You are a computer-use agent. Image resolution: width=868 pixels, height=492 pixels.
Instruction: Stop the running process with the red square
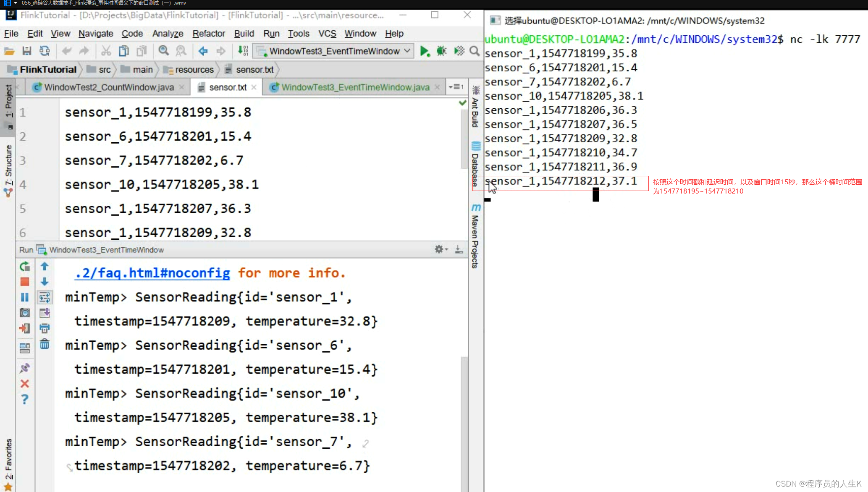[x=25, y=282]
